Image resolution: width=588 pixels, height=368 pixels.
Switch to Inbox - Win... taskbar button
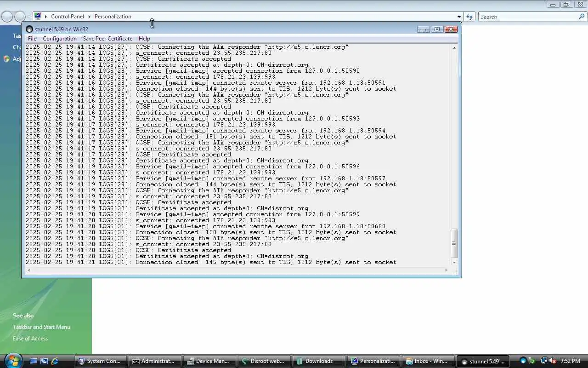(428, 362)
